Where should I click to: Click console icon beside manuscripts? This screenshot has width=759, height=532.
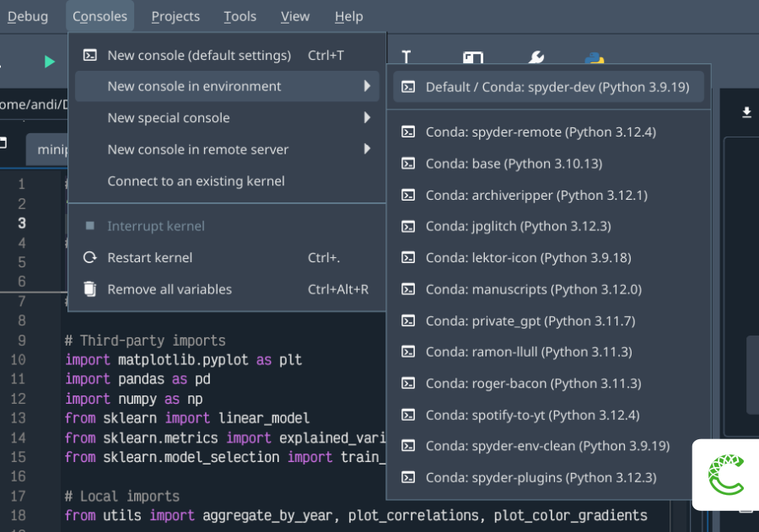click(x=408, y=289)
